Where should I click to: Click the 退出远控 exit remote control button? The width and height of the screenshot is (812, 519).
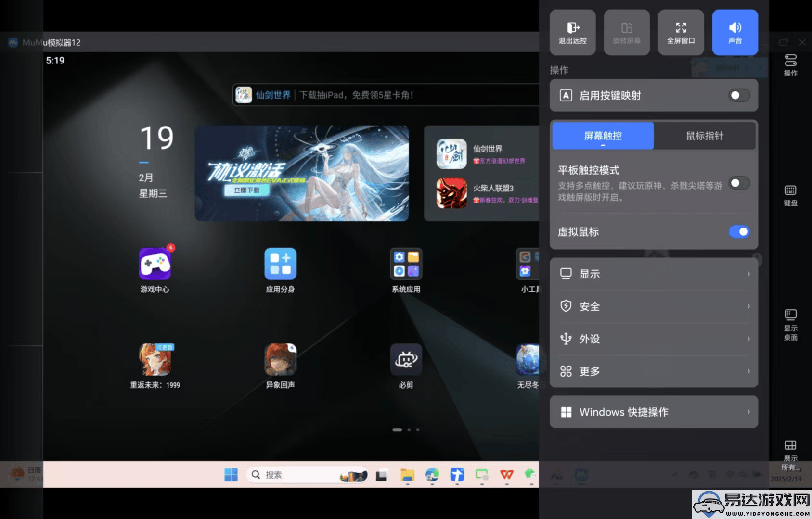coord(572,32)
